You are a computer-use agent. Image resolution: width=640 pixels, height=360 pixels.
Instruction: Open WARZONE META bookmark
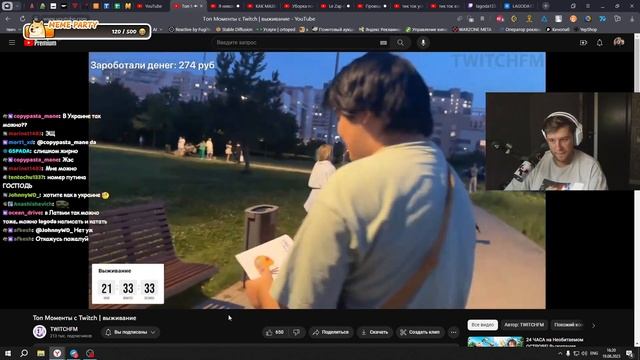[472, 29]
